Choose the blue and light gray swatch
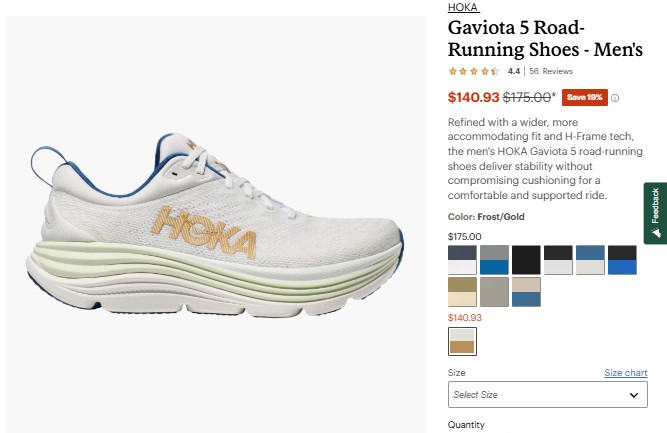The width and height of the screenshot is (667, 433). click(590, 260)
